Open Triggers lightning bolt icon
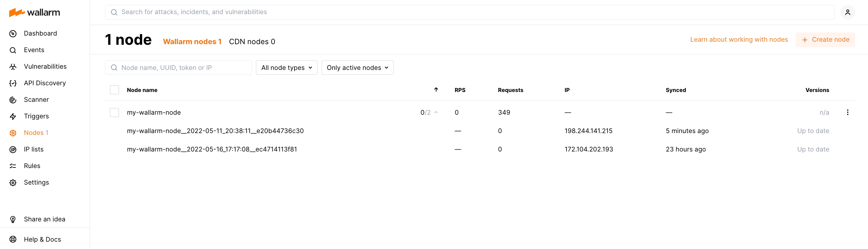 [x=13, y=116]
